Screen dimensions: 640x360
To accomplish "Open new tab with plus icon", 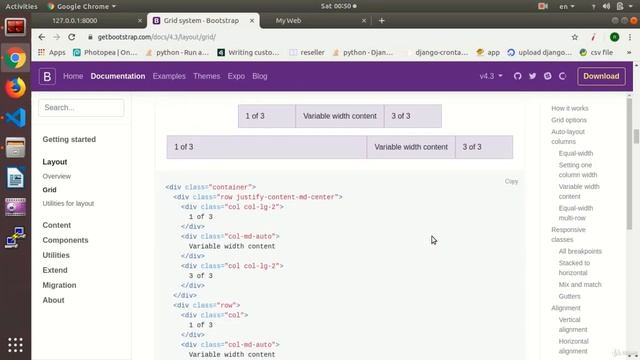I will (382, 20).
